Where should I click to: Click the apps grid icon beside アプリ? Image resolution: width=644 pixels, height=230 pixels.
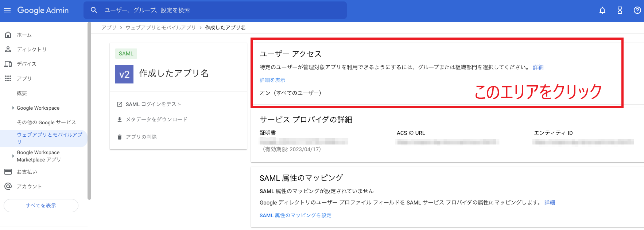point(8,78)
